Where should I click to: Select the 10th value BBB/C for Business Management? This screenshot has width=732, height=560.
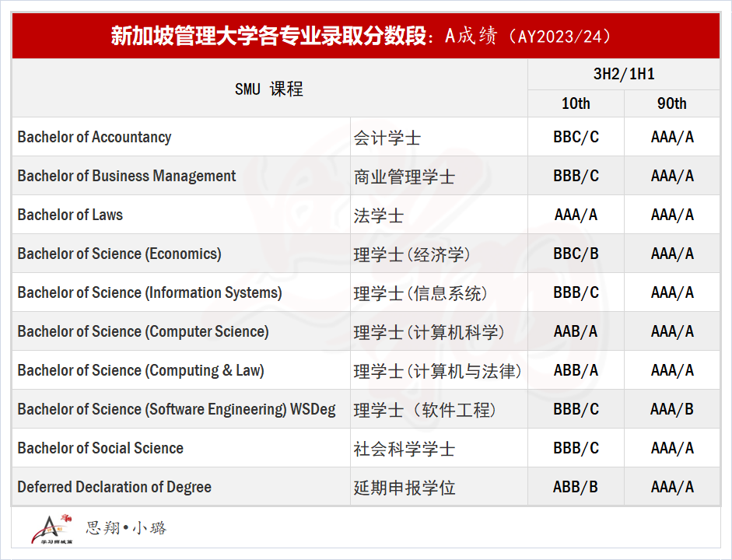tap(576, 176)
